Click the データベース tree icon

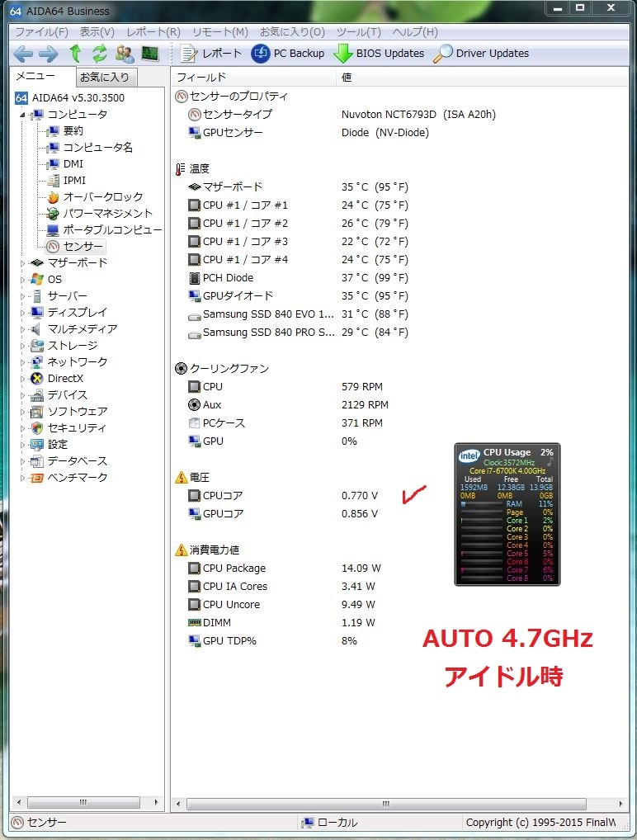coord(37,461)
